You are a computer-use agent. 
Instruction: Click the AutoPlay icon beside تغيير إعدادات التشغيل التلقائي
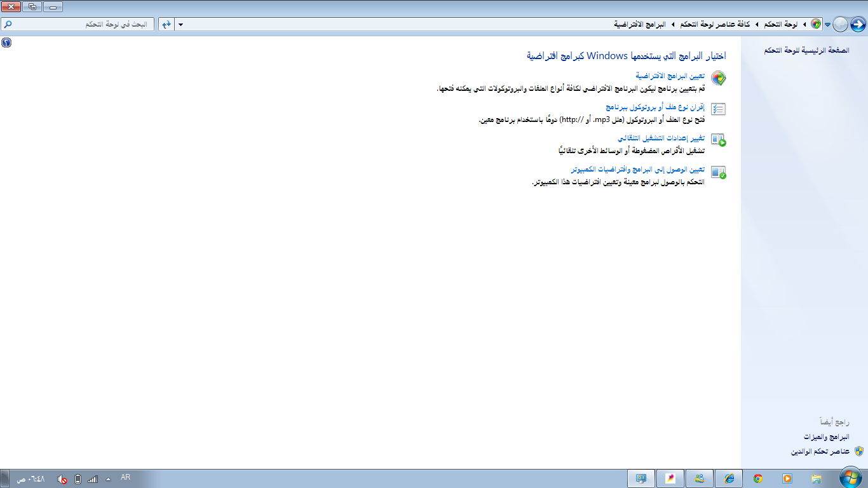(x=718, y=140)
